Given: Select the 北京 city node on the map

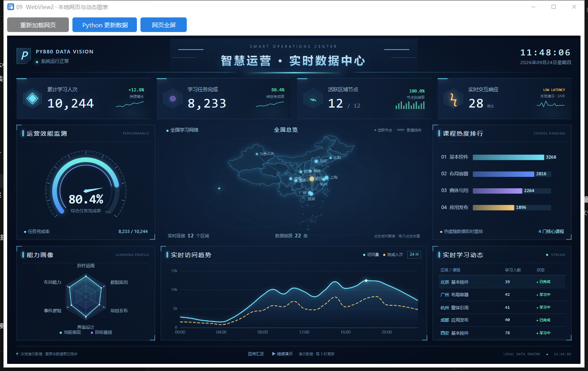Looking at the screenshot, I should tap(316, 161).
